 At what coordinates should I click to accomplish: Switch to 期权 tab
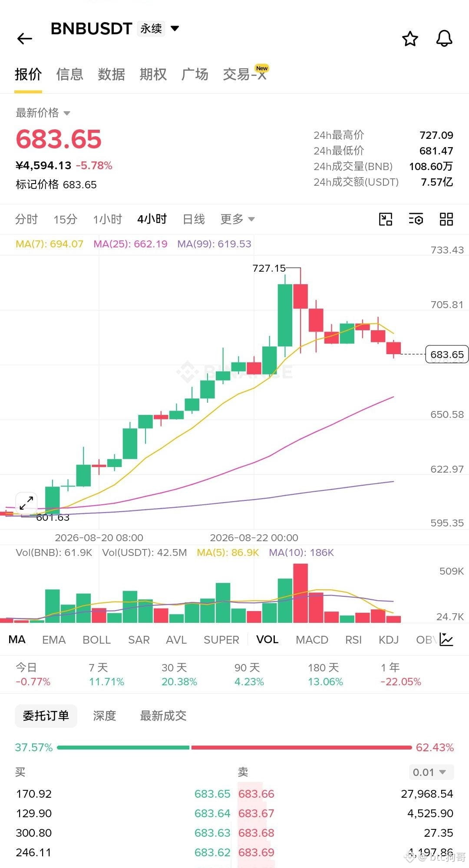tap(153, 75)
